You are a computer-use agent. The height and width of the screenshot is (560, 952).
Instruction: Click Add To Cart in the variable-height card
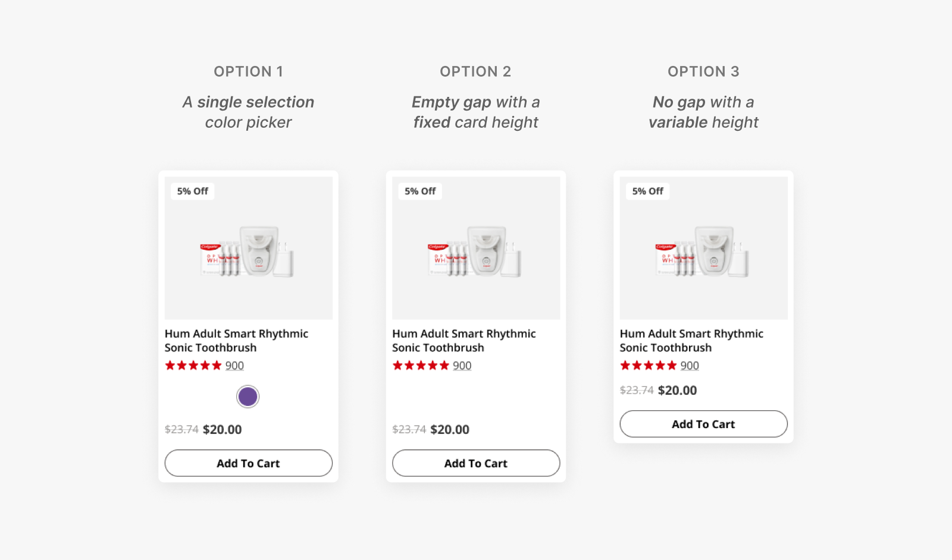703,424
